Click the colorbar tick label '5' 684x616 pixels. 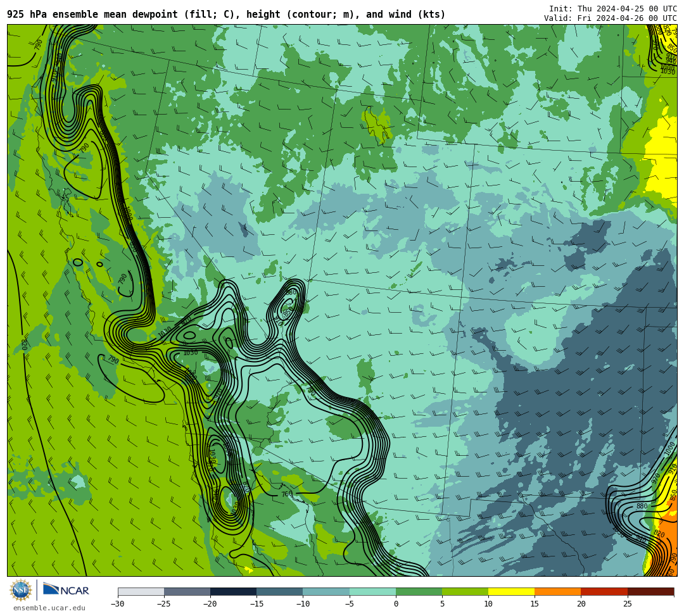(x=442, y=604)
